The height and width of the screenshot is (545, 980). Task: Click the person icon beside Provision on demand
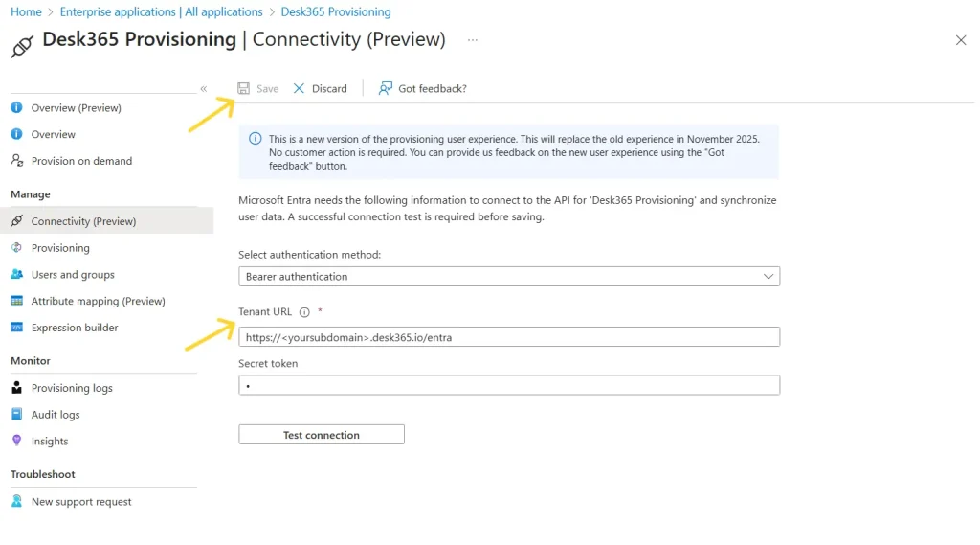(17, 161)
